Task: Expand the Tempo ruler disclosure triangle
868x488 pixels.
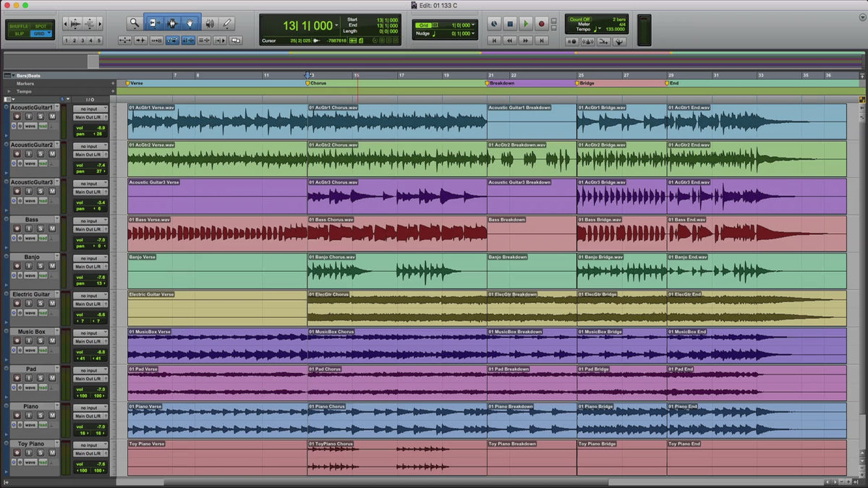Action: (9, 92)
